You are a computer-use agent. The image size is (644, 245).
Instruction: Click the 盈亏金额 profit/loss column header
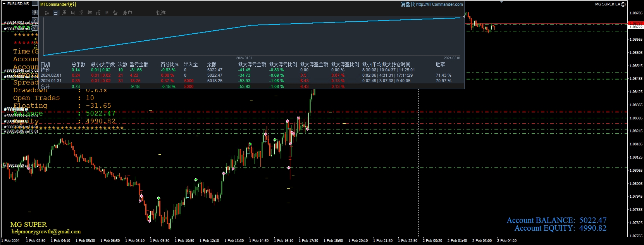click(139, 64)
